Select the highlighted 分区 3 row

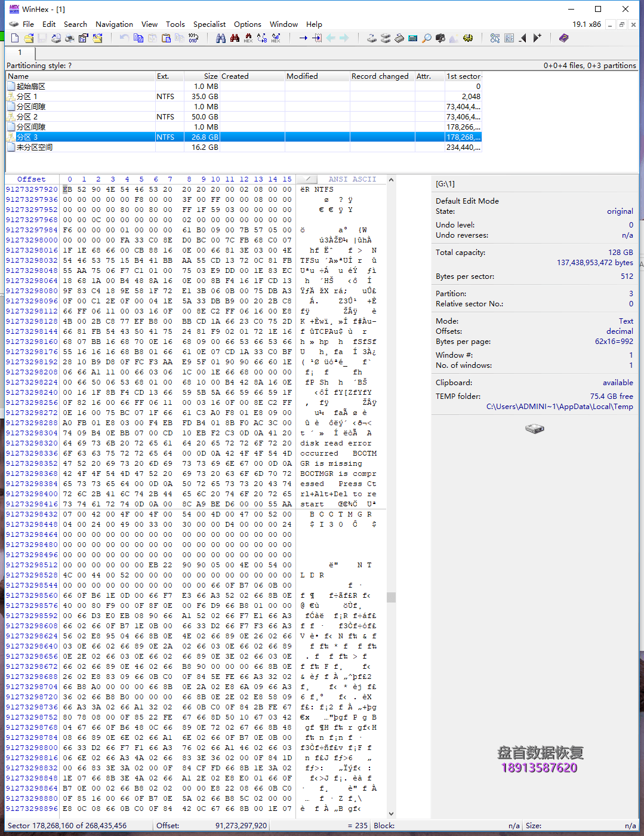click(x=244, y=137)
